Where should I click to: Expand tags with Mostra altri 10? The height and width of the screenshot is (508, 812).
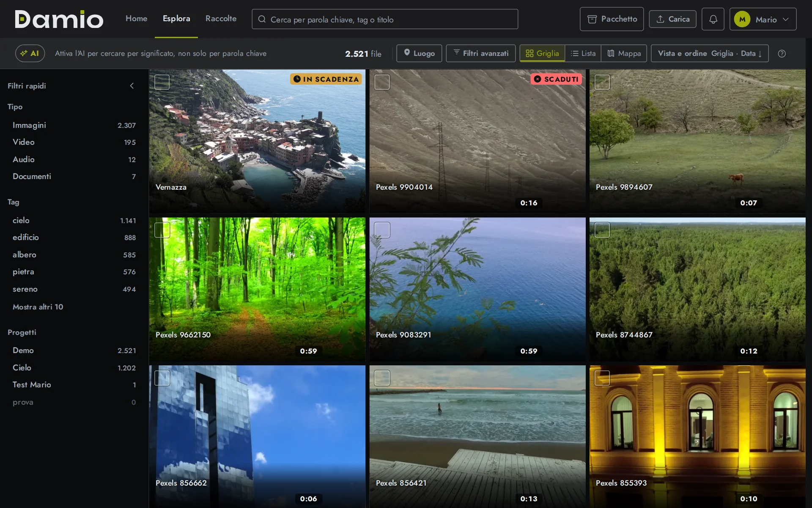tap(38, 307)
